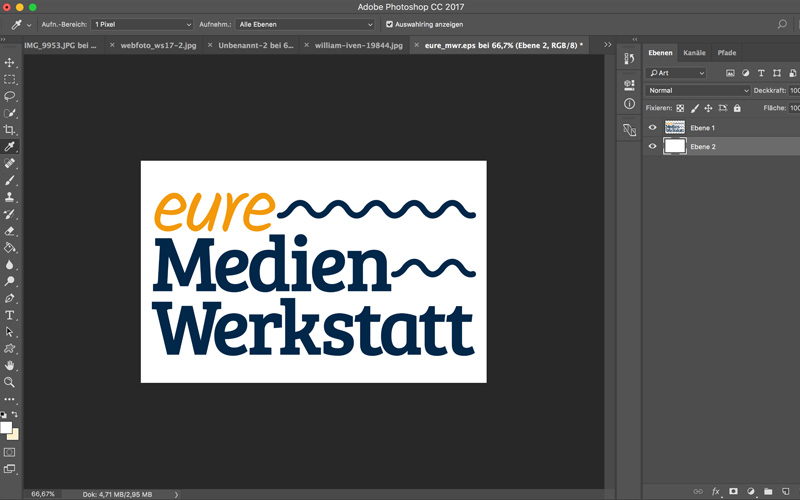Select the Dodge tool

pos(9,281)
